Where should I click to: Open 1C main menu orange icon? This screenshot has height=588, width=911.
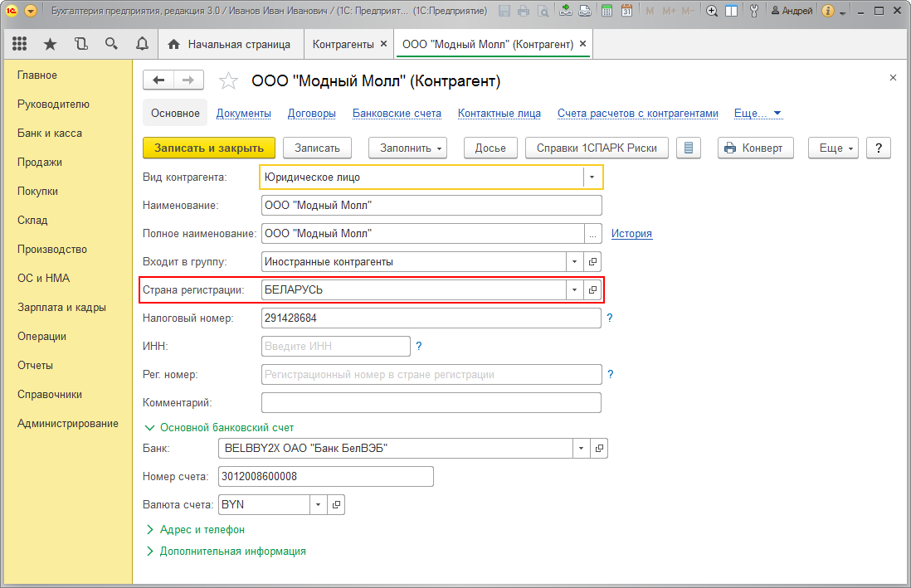(12, 11)
